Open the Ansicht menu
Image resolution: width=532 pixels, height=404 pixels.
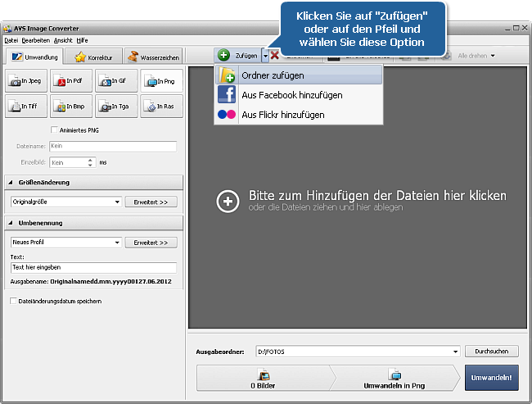pyautogui.click(x=63, y=40)
